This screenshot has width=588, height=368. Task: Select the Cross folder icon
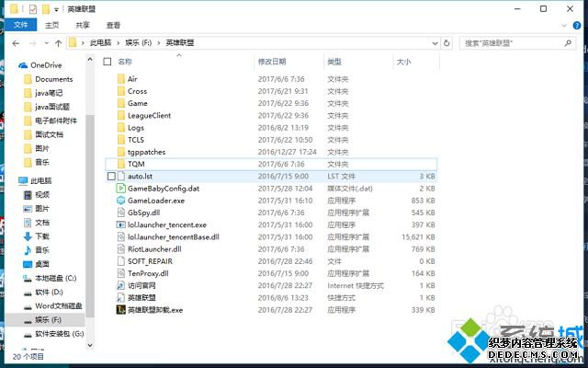pos(120,91)
